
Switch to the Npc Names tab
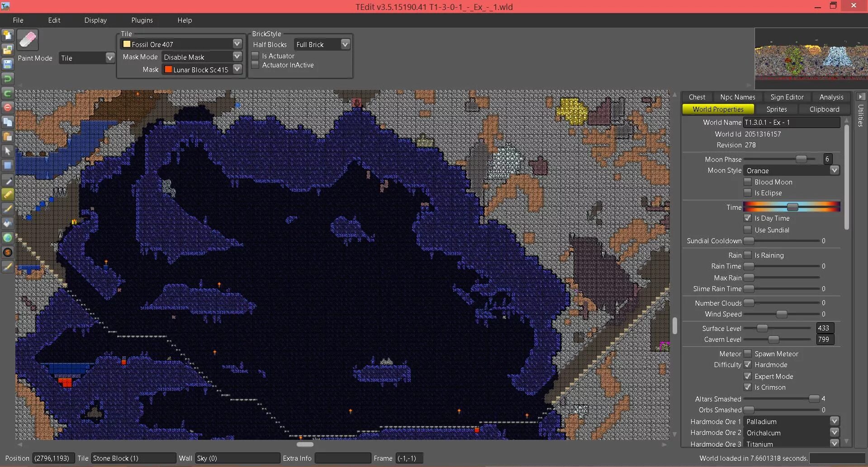click(x=738, y=97)
